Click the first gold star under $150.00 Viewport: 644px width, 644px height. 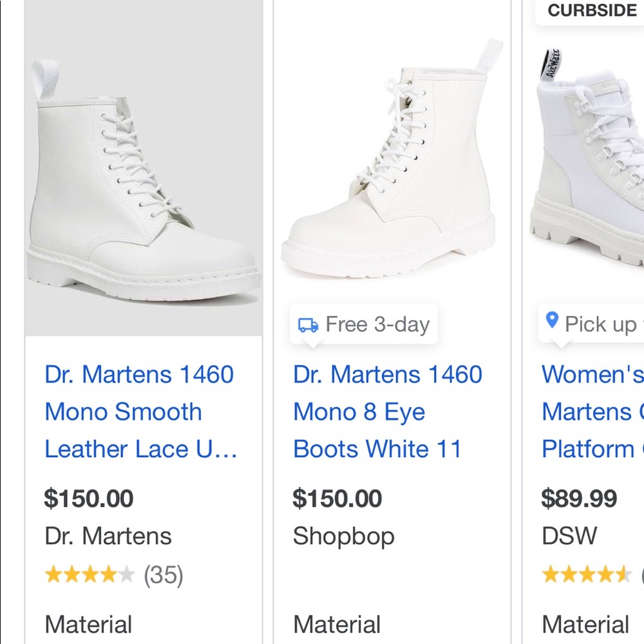click(x=53, y=574)
